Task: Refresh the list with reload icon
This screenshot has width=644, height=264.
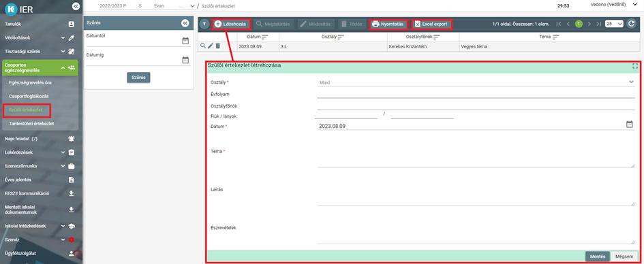Action: click(631, 24)
